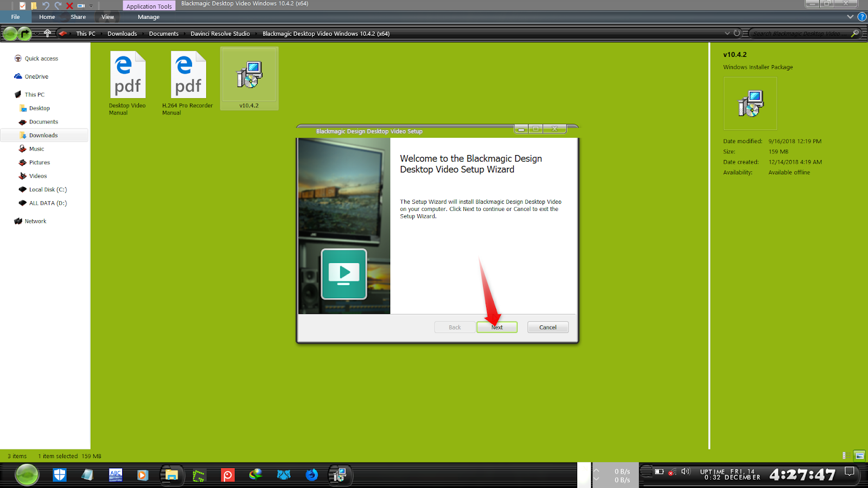Click Cancel in the Setup Wizard
The image size is (868, 488).
click(548, 327)
